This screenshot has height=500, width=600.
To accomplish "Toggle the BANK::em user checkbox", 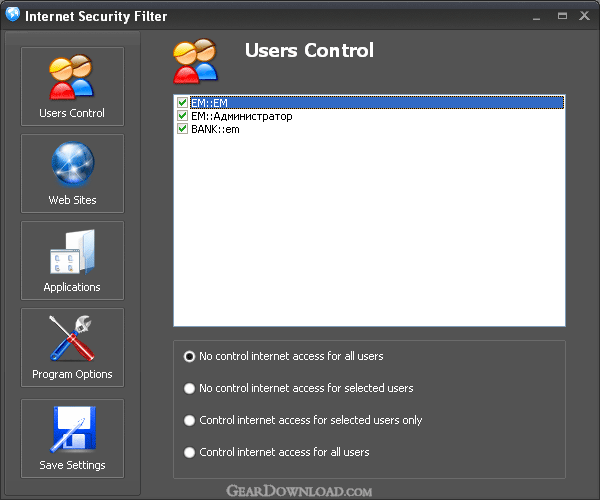I will tap(183, 129).
